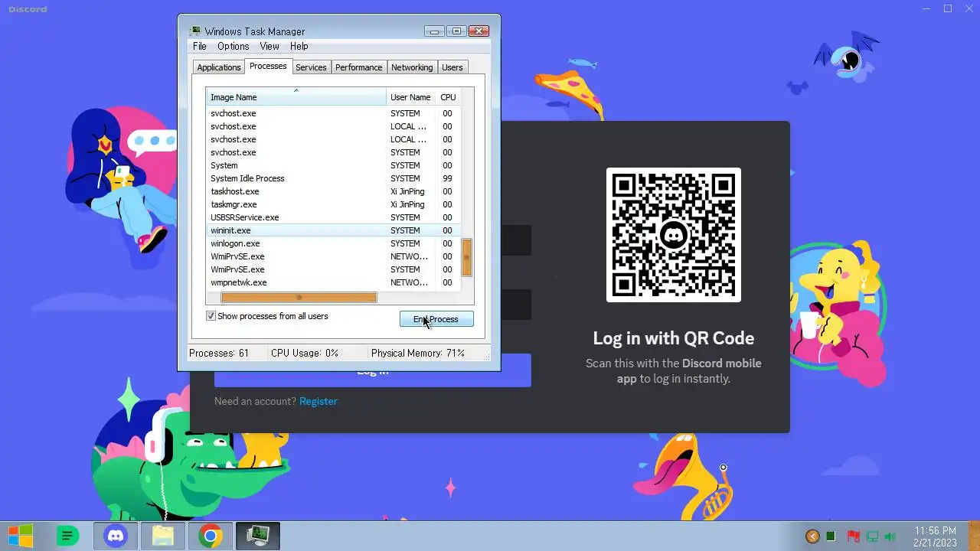This screenshot has height=551, width=980.
Task: Click Task Manager's taskbar icon
Action: [x=258, y=536]
